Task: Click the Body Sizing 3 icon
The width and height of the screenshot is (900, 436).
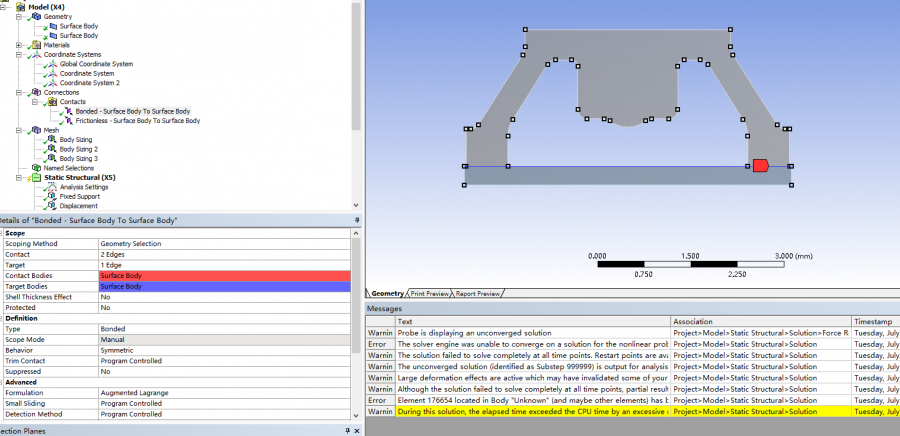Action: [53, 158]
